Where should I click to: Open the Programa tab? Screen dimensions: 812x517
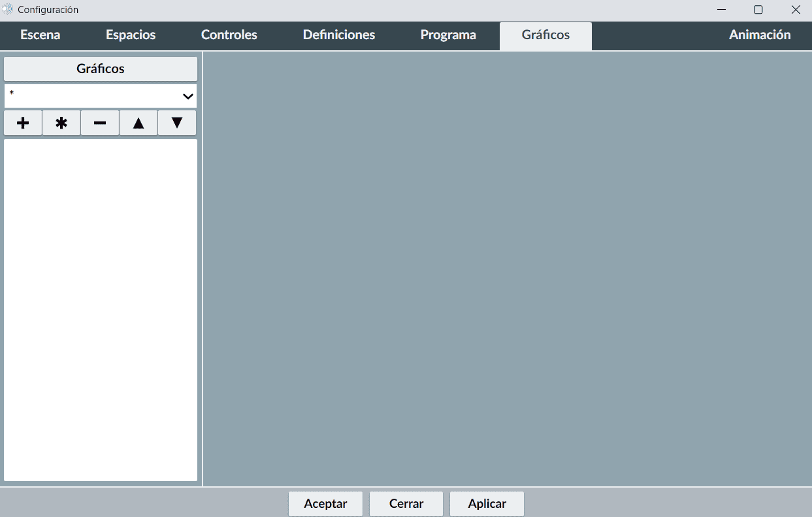pos(448,35)
